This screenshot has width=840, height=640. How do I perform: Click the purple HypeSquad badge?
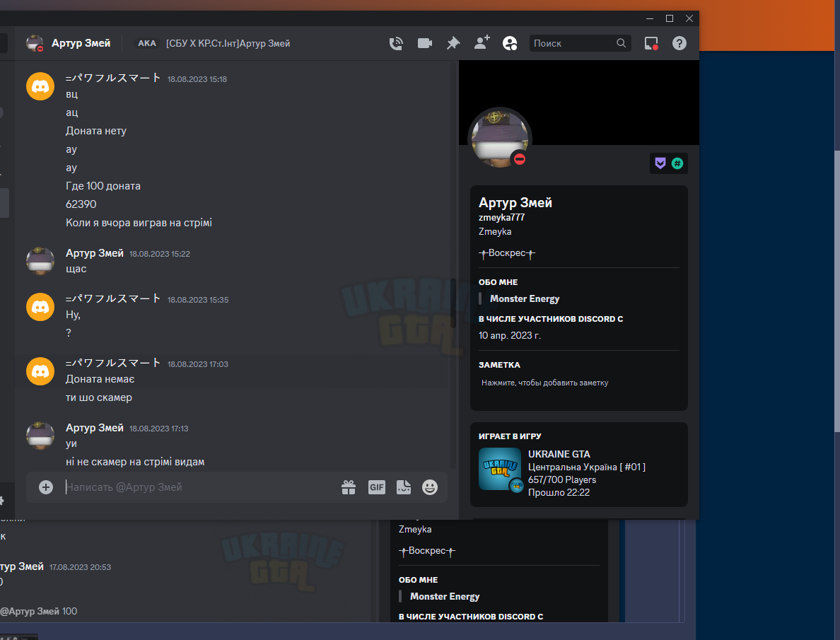660,163
